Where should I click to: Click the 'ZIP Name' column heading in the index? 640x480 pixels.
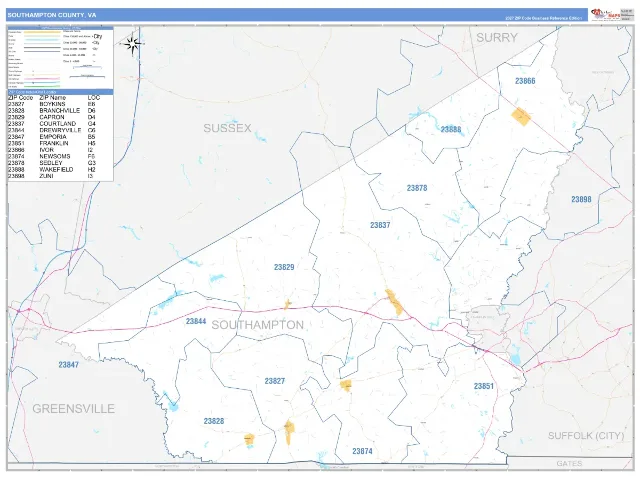click(x=52, y=98)
